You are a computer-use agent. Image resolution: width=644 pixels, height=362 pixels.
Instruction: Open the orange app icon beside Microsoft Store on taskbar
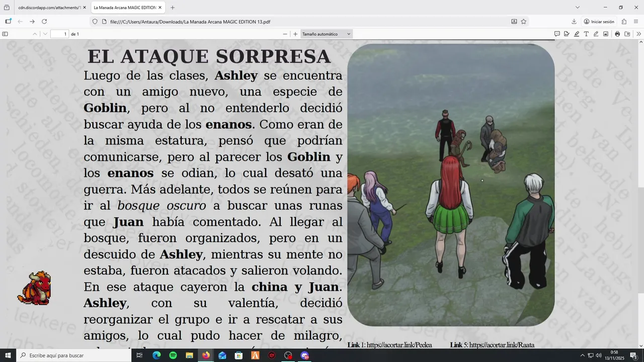(255, 355)
